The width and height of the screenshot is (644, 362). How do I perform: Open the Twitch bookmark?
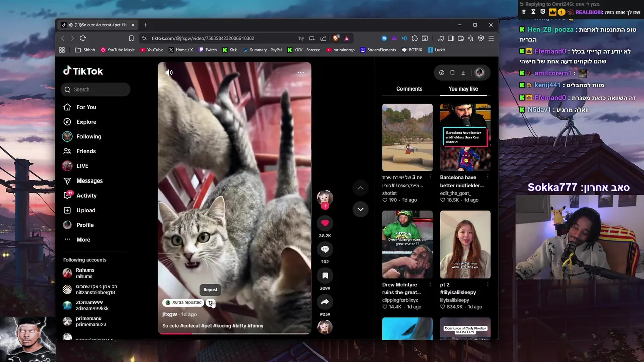pyautogui.click(x=208, y=50)
